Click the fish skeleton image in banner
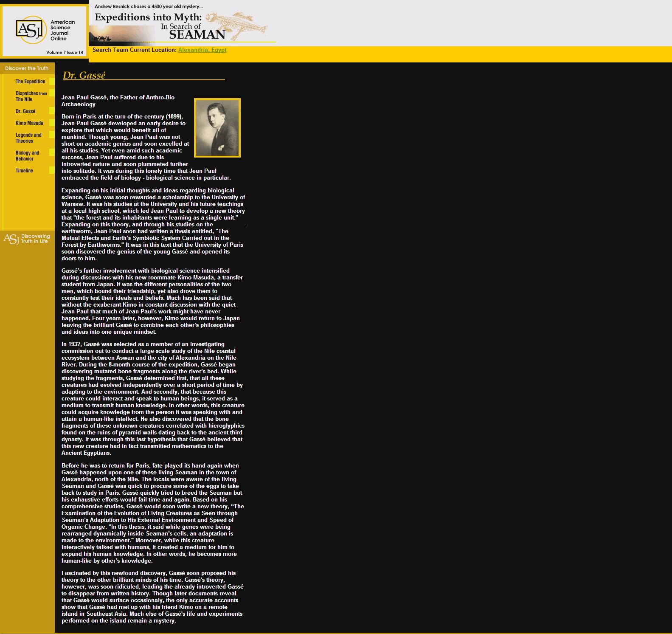The height and width of the screenshot is (634, 672). 238,25
